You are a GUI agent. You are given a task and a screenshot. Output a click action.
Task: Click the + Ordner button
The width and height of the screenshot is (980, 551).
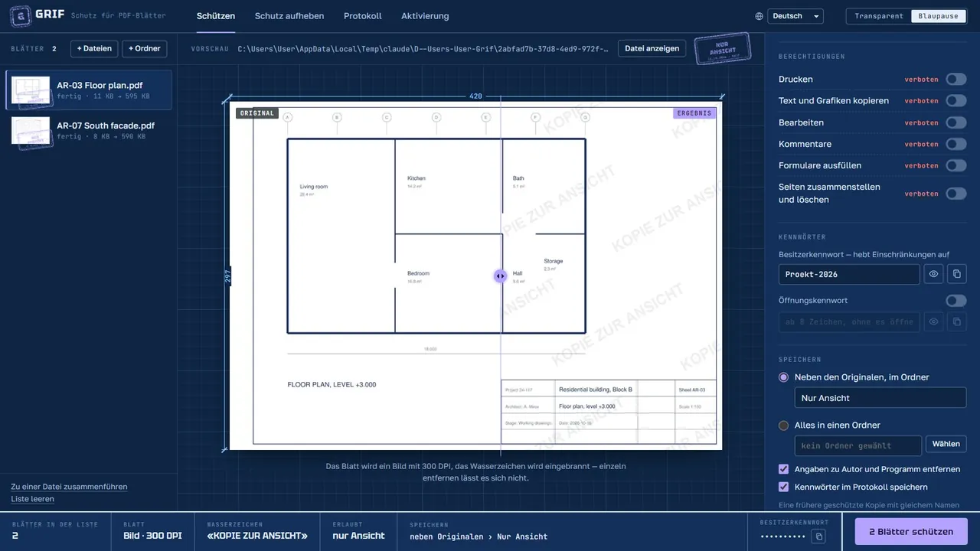click(145, 49)
